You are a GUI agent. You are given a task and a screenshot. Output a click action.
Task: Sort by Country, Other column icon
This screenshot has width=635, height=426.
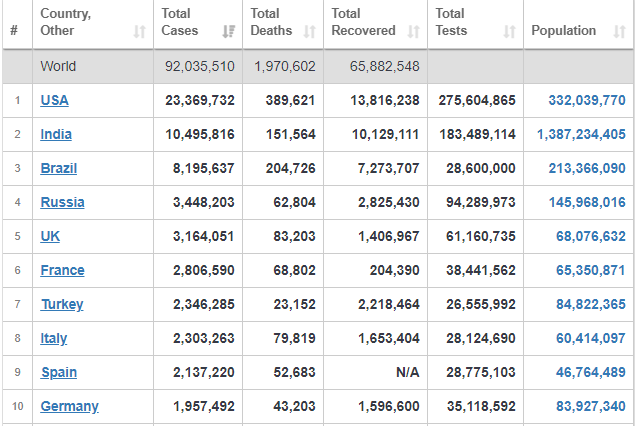tap(140, 31)
